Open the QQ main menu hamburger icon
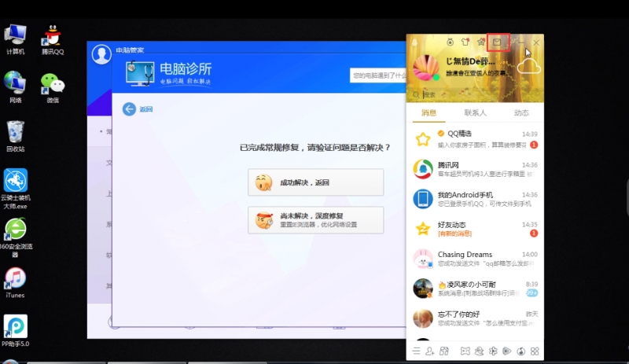The image size is (629, 364). 417,351
